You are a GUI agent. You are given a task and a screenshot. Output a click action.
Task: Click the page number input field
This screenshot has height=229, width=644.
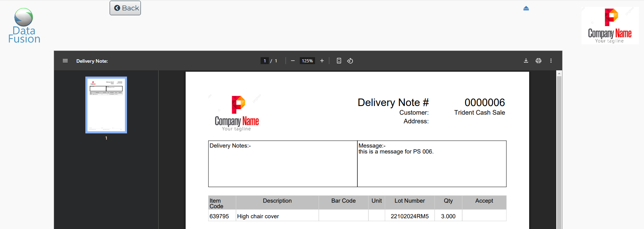(x=265, y=61)
